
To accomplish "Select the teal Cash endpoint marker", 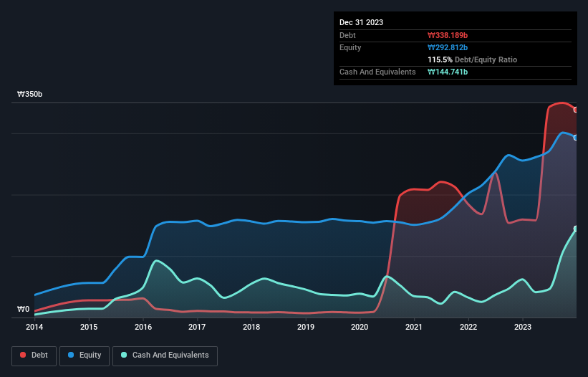I will [x=576, y=229].
